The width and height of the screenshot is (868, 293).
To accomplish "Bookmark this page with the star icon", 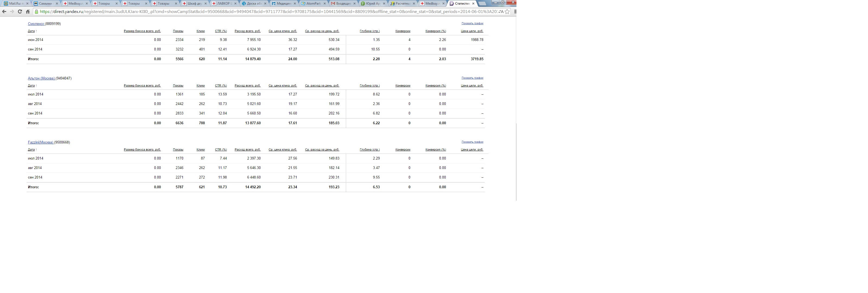I will (x=507, y=11).
